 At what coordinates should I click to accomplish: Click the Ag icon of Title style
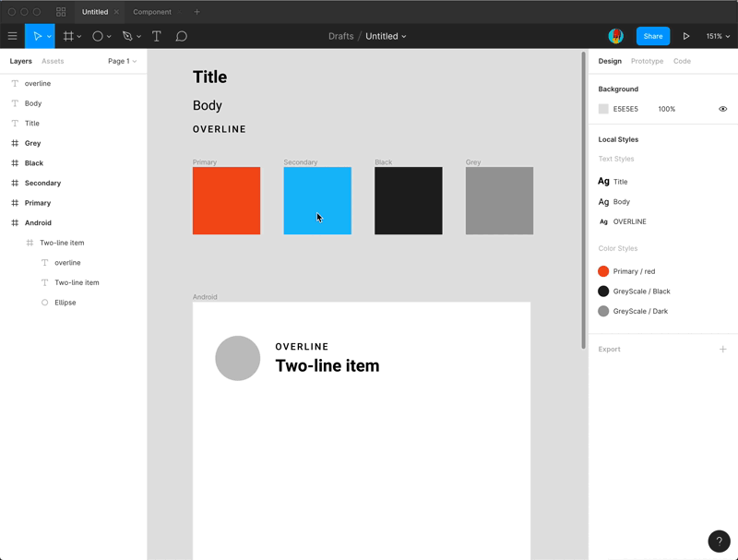point(603,181)
